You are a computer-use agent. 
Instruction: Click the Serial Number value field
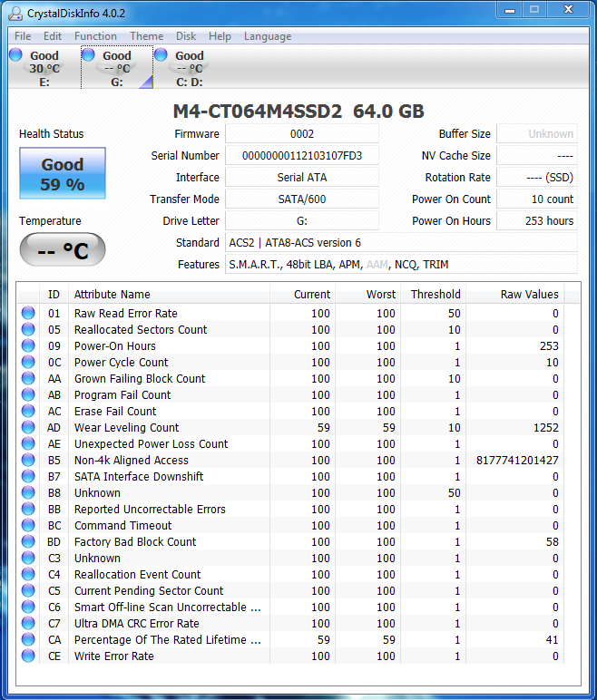pyautogui.click(x=302, y=156)
